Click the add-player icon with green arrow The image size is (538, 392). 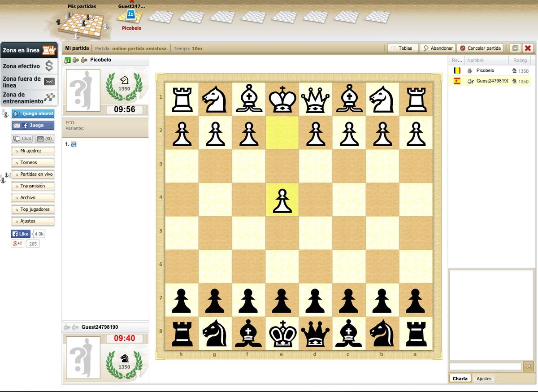[x=75, y=60]
